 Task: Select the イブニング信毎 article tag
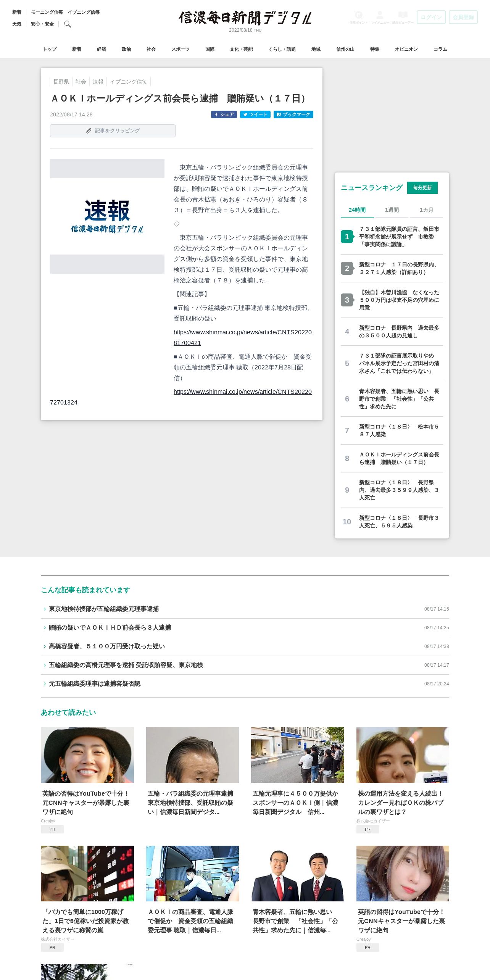pos(129,82)
